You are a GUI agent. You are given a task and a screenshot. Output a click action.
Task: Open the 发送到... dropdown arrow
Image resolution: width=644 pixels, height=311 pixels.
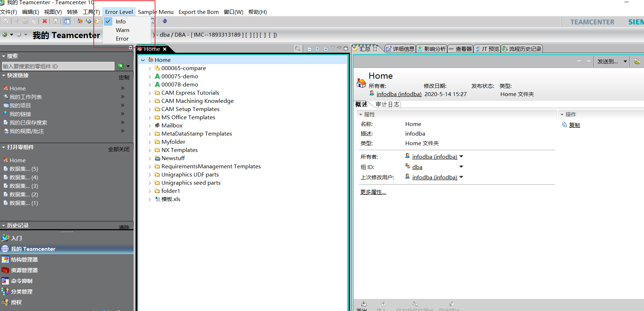[x=625, y=62]
